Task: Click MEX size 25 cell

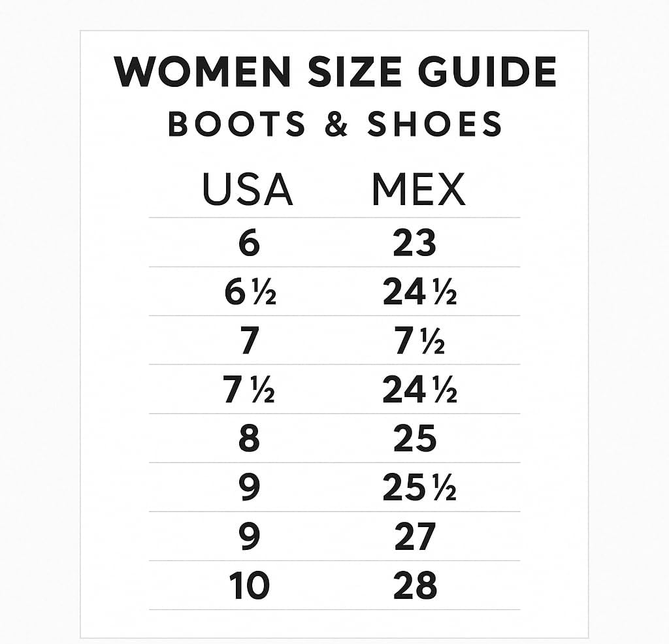Action: 414,439
